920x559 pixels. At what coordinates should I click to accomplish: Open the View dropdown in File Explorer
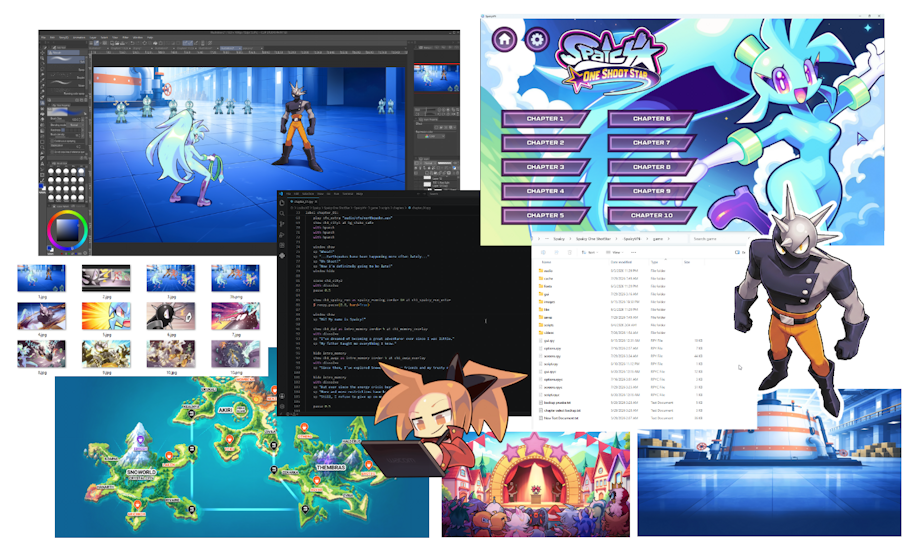pyautogui.click(x=614, y=252)
